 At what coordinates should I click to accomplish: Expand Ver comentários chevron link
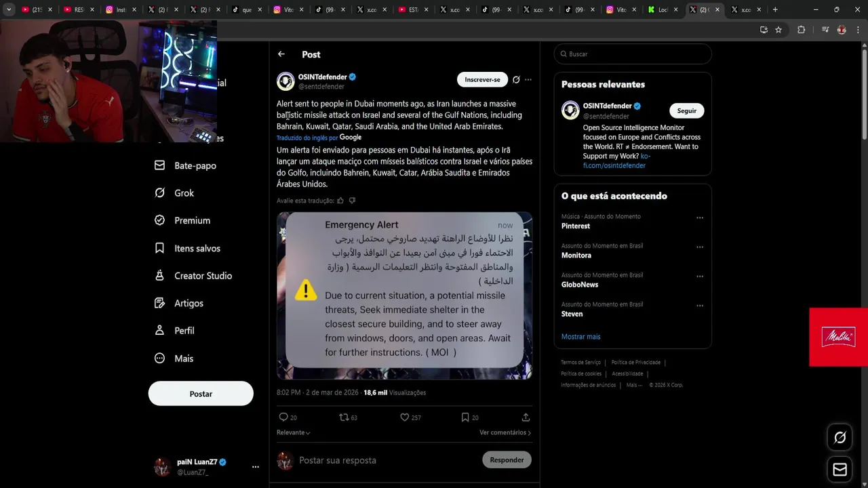click(x=505, y=432)
